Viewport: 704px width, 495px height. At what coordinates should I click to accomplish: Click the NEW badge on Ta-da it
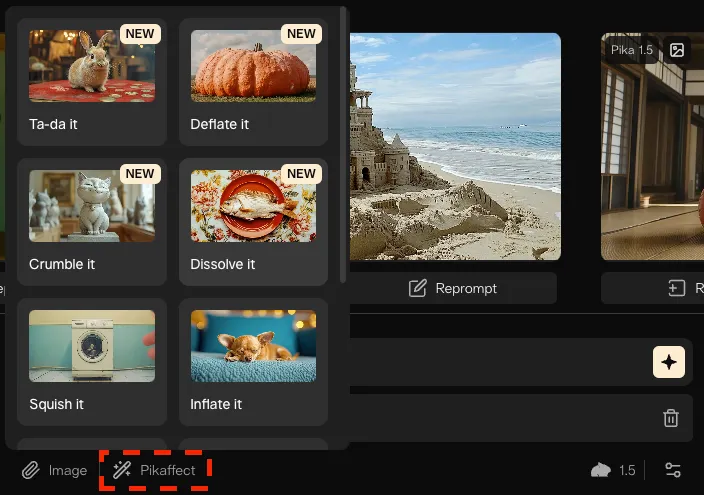pyautogui.click(x=140, y=34)
